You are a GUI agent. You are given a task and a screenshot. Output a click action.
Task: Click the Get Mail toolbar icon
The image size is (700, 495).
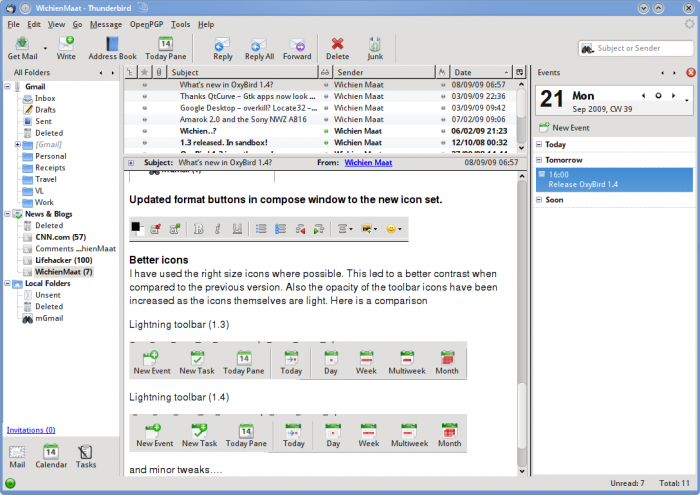coord(22,48)
